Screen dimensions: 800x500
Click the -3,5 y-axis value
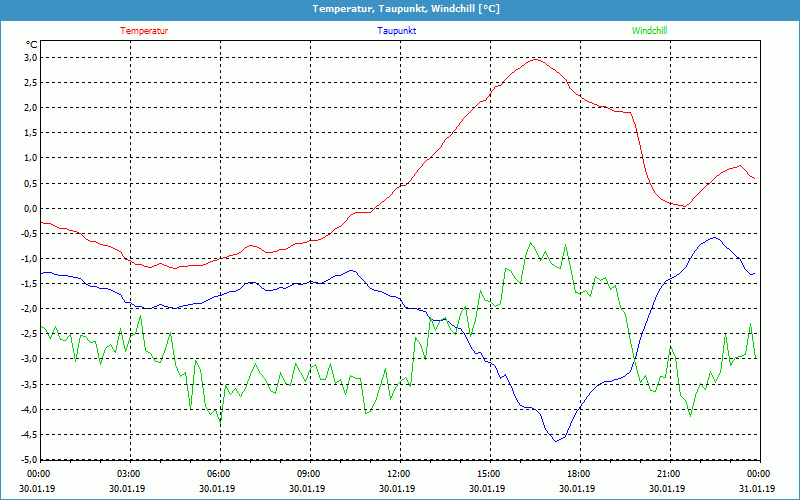point(30,384)
